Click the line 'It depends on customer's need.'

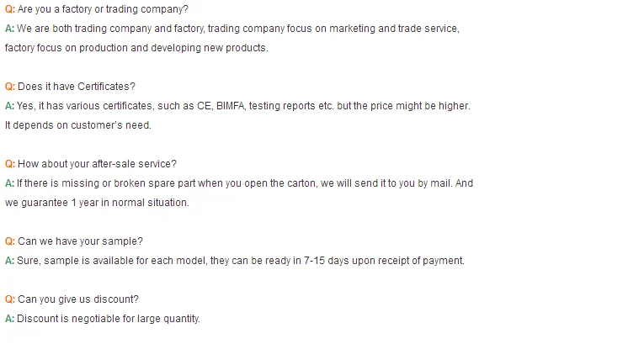[x=78, y=125]
